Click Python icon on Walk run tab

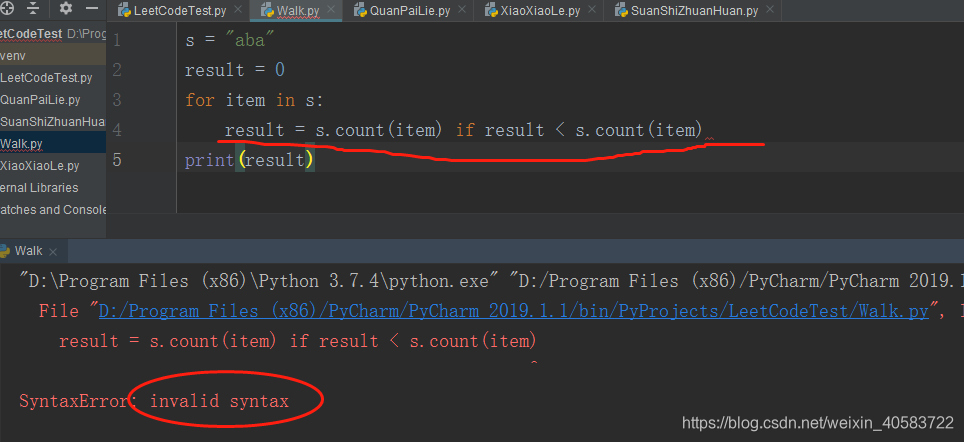[5, 251]
